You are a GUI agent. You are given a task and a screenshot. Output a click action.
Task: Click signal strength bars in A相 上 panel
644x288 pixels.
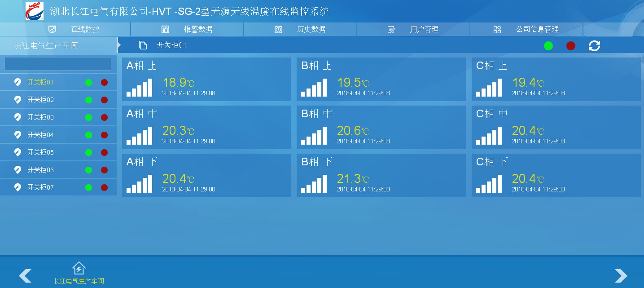pos(139,88)
